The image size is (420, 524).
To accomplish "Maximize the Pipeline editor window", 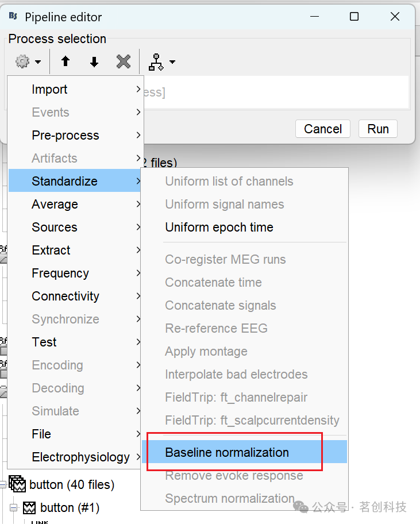I will point(354,16).
